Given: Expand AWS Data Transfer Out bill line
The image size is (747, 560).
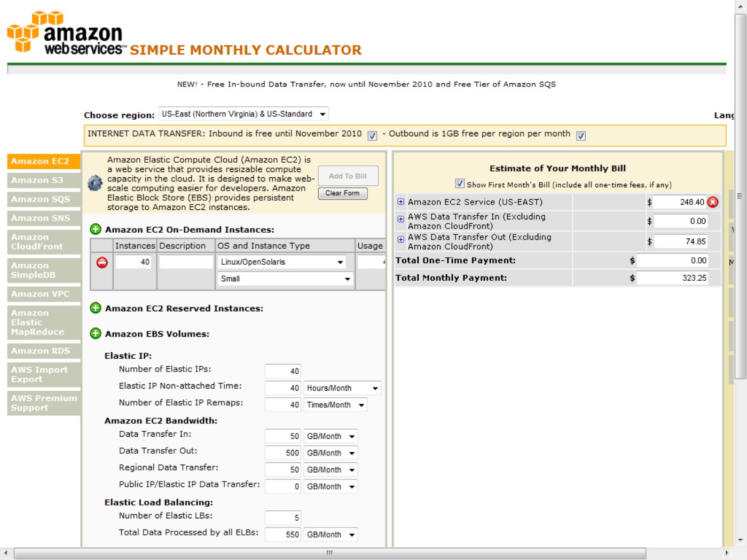Looking at the screenshot, I should (400, 240).
